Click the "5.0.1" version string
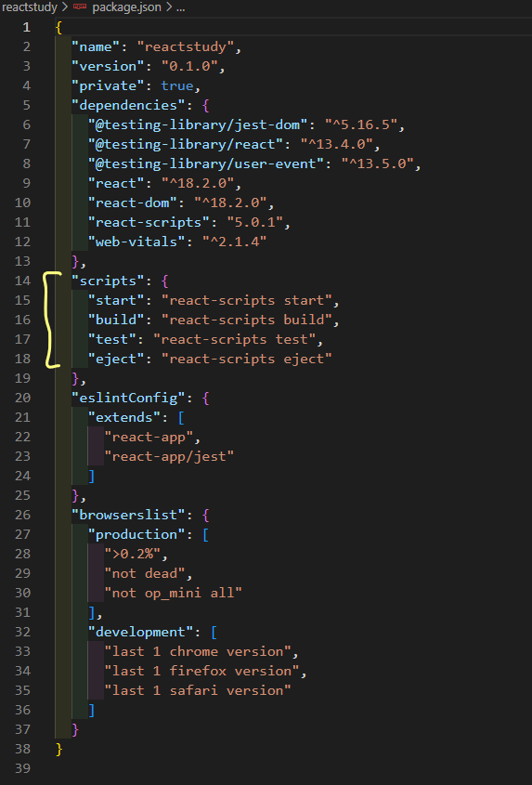532x785 pixels. point(254,222)
